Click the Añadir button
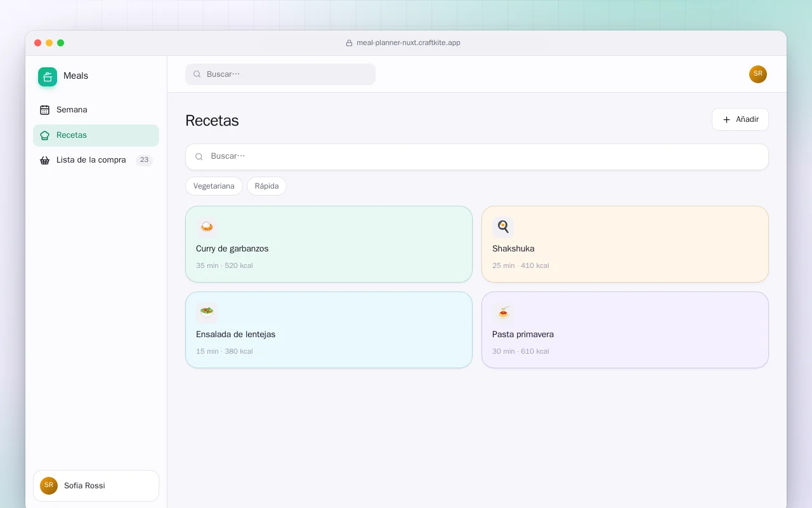This screenshot has height=508, width=812. coord(740,119)
